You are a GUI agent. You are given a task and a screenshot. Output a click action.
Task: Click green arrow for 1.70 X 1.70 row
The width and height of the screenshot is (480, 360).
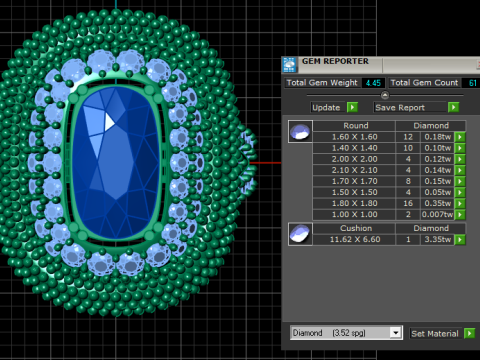pos(460,181)
